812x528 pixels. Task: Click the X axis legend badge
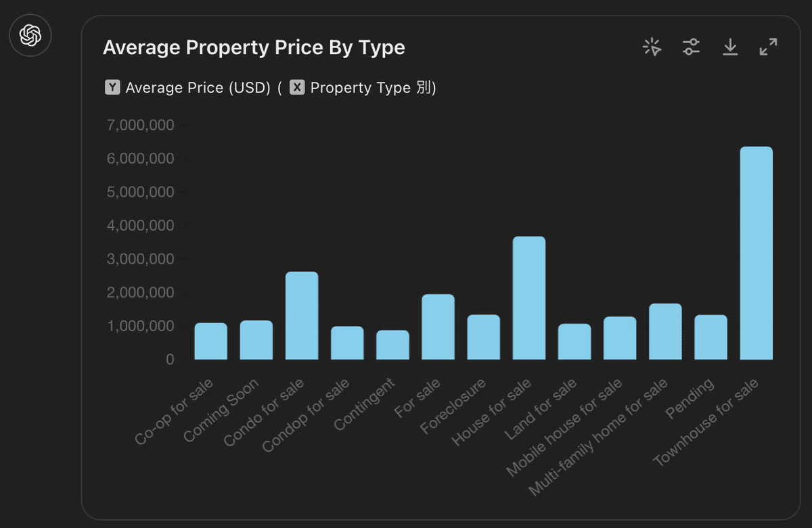coord(297,88)
